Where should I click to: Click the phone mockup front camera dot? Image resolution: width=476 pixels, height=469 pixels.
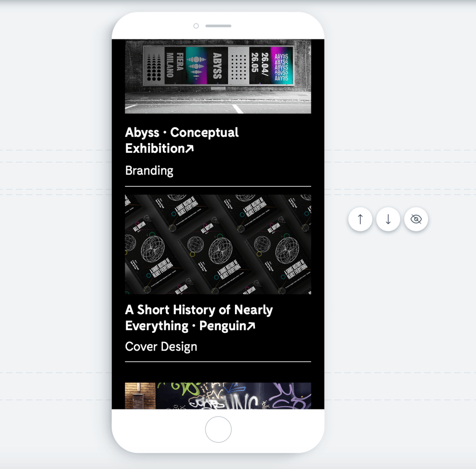[x=196, y=26]
